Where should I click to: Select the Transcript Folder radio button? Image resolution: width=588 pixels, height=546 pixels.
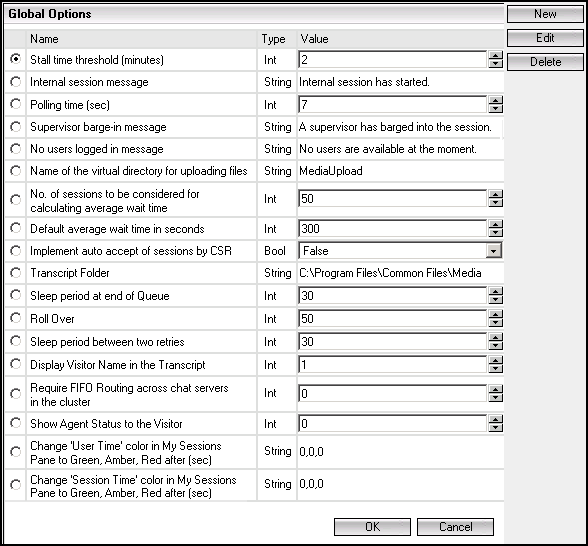15,273
